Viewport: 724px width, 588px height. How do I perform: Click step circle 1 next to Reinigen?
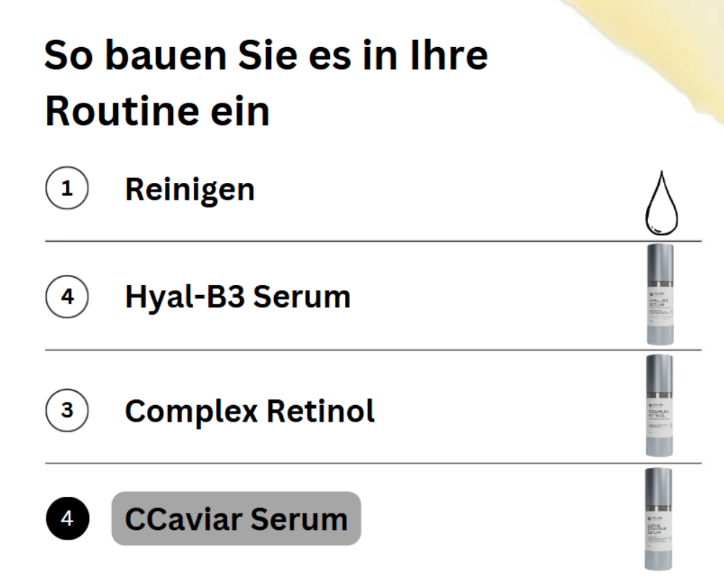(x=67, y=189)
